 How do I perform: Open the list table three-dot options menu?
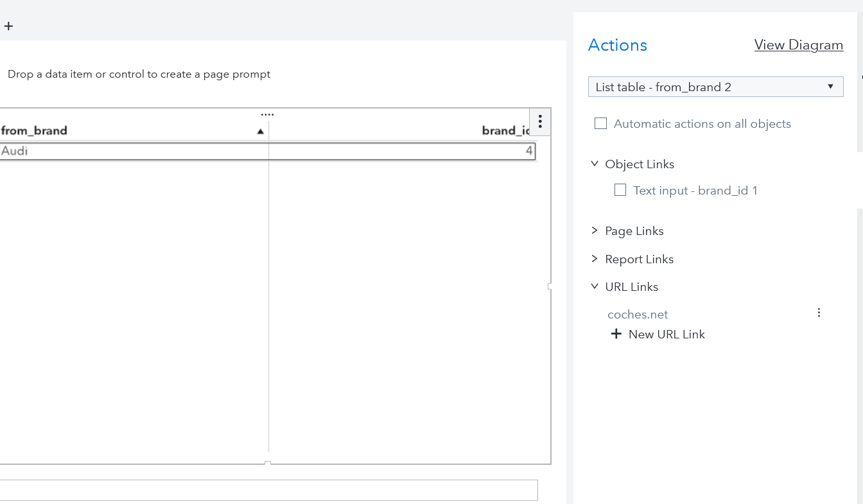pos(540,121)
